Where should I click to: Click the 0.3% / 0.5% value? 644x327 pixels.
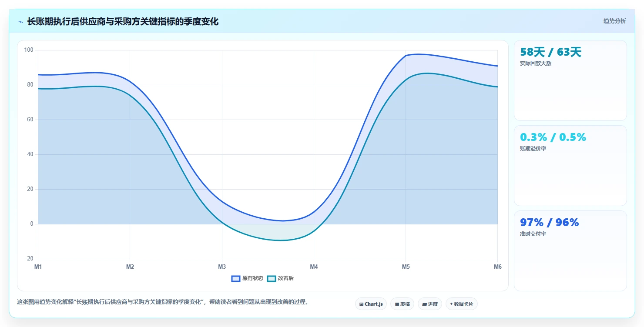click(553, 137)
